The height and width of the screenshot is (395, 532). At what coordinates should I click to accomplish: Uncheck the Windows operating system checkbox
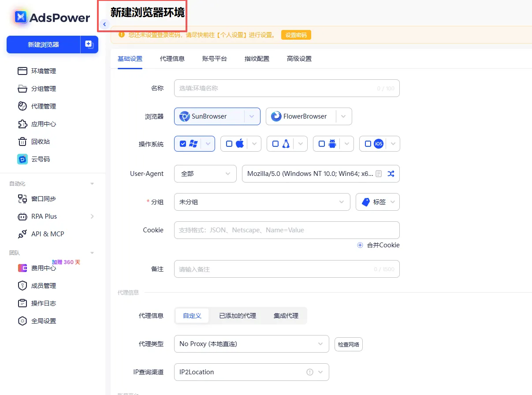pyautogui.click(x=184, y=143)
